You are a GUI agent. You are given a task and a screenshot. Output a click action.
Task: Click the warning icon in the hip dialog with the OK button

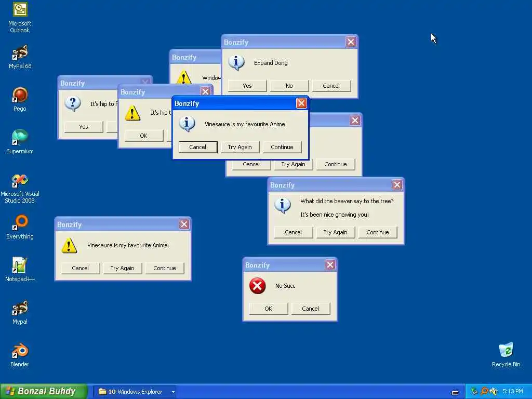132,113
